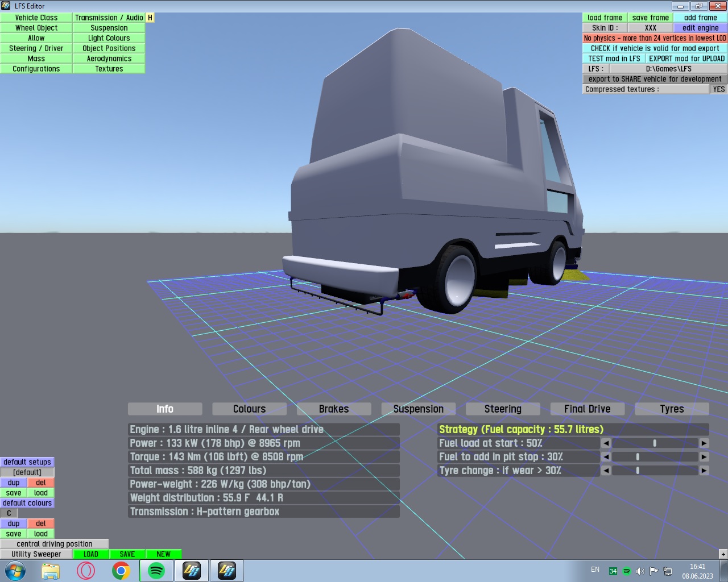Select the C colour entry under default colours

[x=9, y=513]
